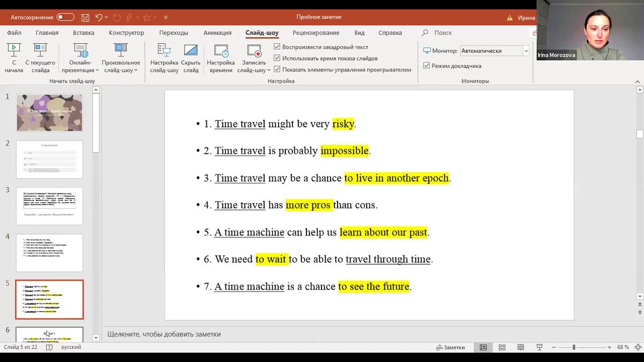The width and height of the screenshot is (644, 362).
Task: Switch to Normal view icon
Action: tap(483, 347)
